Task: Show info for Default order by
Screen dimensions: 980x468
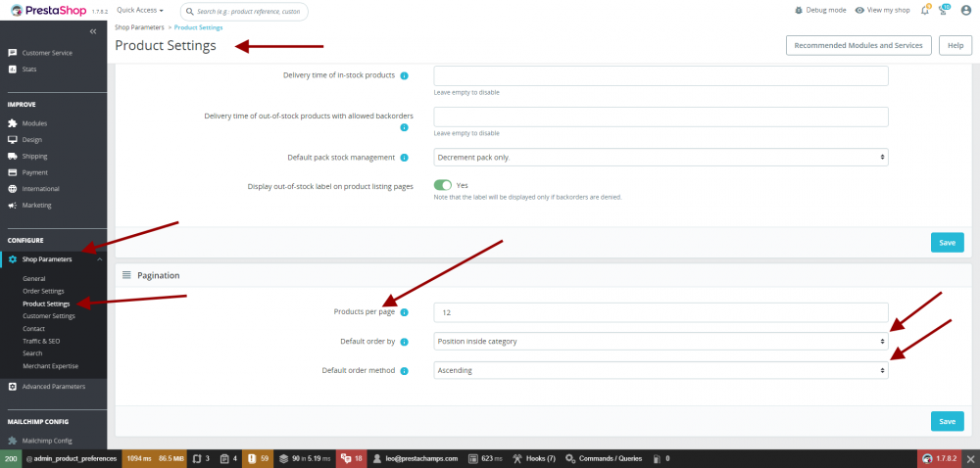Action: [404, 342]
